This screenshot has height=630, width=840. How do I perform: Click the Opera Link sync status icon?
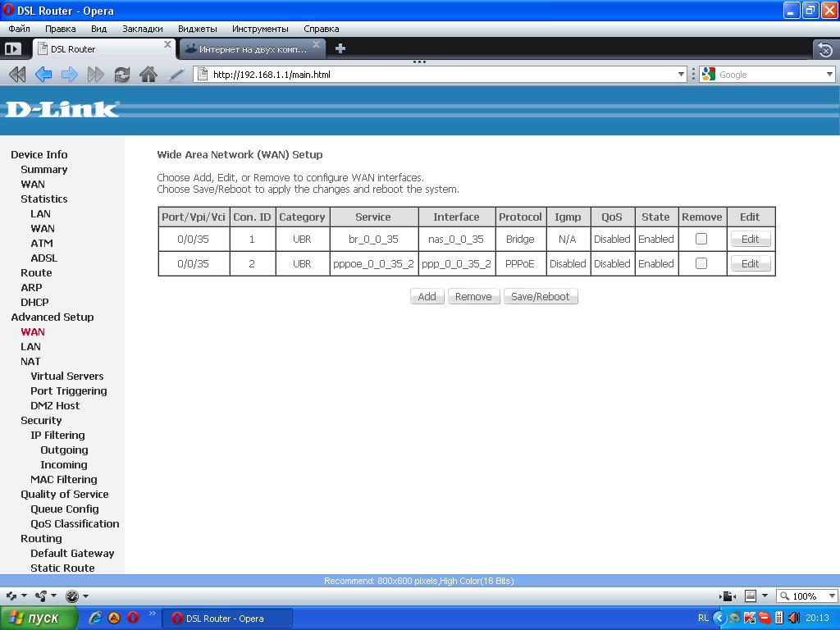tap(11, 596)
